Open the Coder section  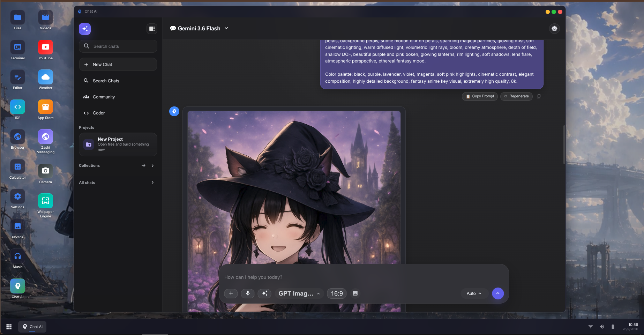point(118,113)
